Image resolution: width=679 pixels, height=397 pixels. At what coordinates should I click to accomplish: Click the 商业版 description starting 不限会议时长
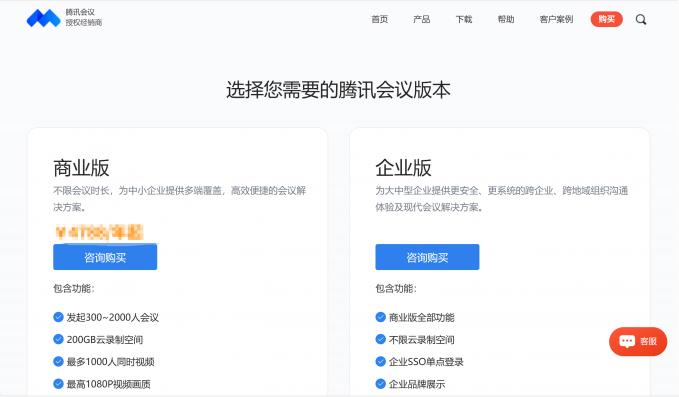coord(179,199)
